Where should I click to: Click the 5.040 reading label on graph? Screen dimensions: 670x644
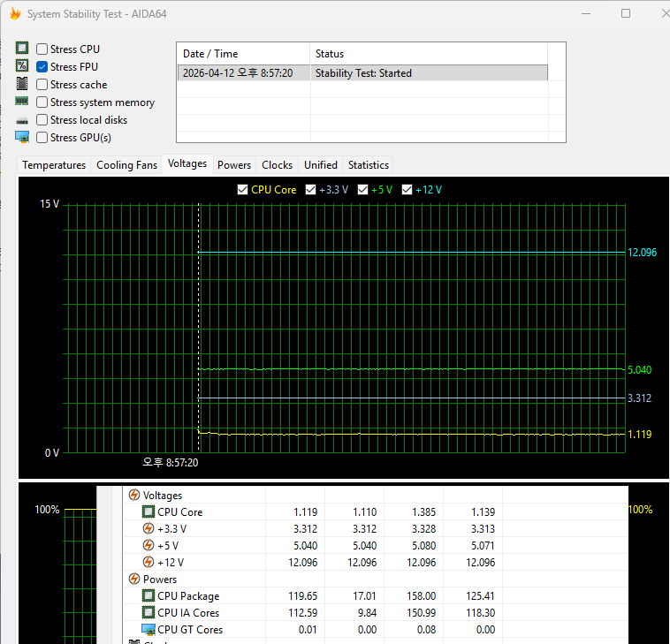(639, 369)
